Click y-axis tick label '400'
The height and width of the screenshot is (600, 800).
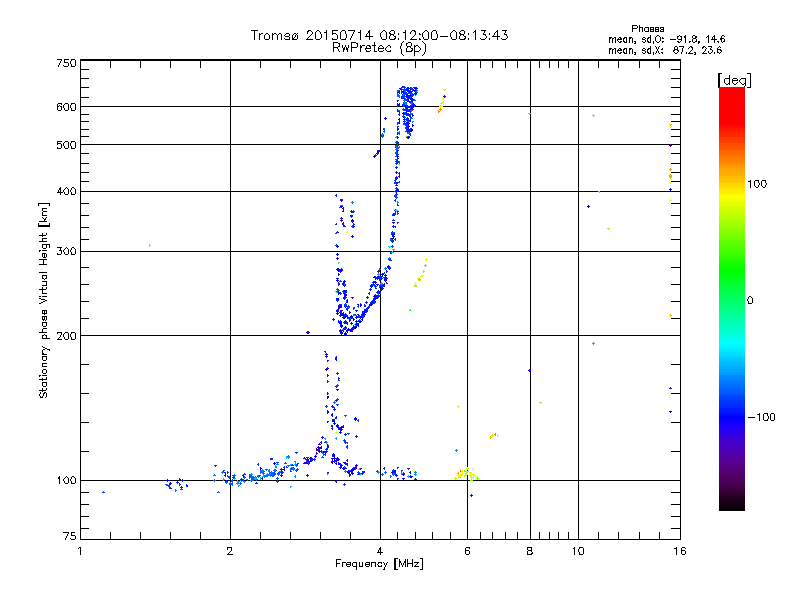click(x=66, y=192)
